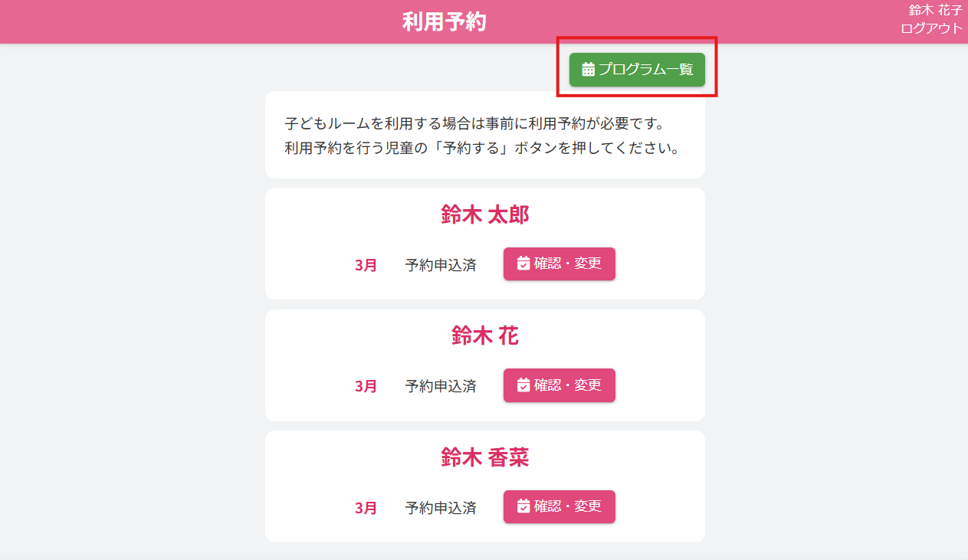Click the user name 鈴木 花子
Viewport: 968px width, 560px height.
[935, 11]
